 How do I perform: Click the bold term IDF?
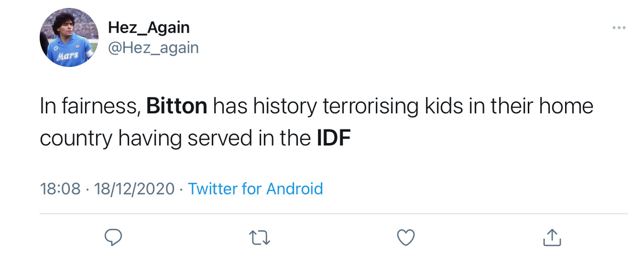[x=333, y=139]
